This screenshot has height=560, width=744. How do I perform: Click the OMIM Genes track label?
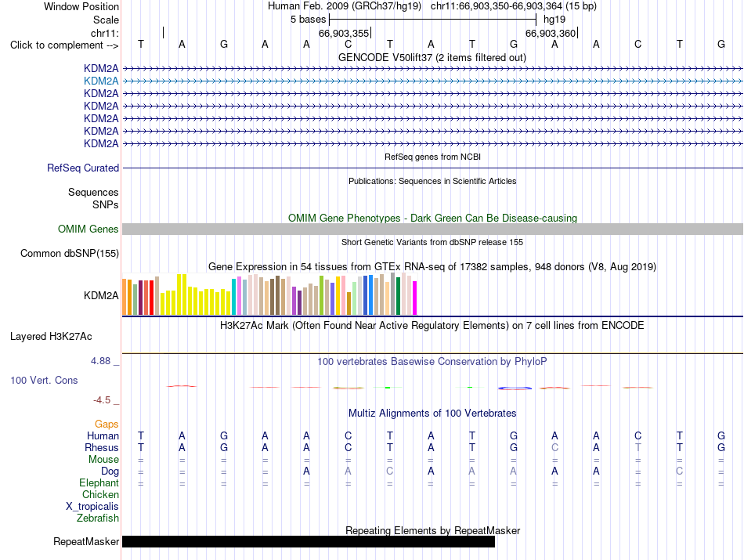coord(88,229)
